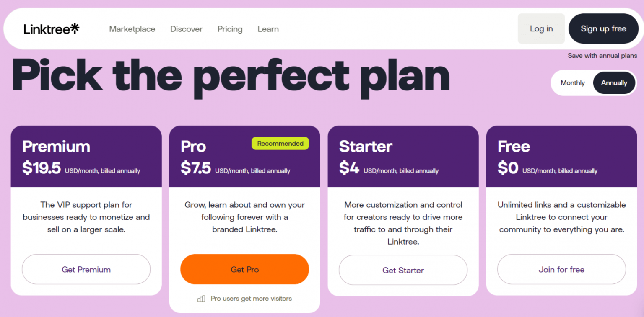Open the Marketplace page

click(x=132, y=29)
